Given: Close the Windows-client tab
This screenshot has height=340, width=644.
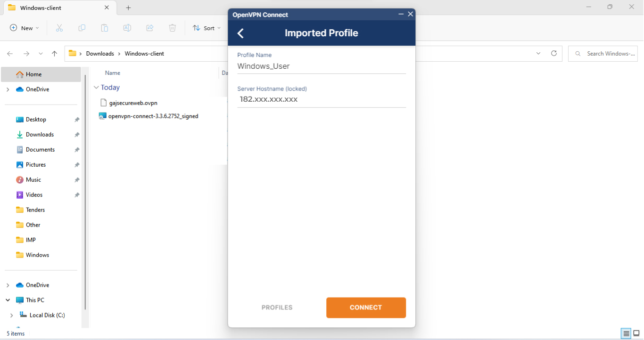Looking at the screenshot, I should click(107, 8).
